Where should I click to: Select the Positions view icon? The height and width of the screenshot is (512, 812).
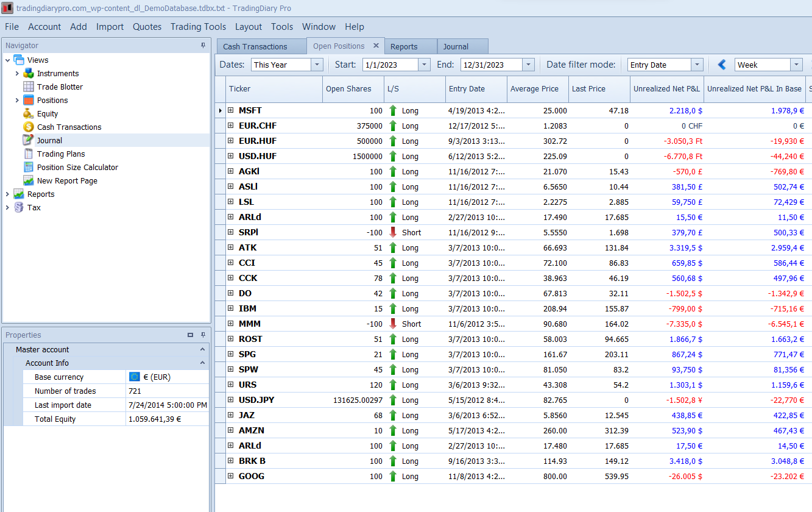point(28,100)
